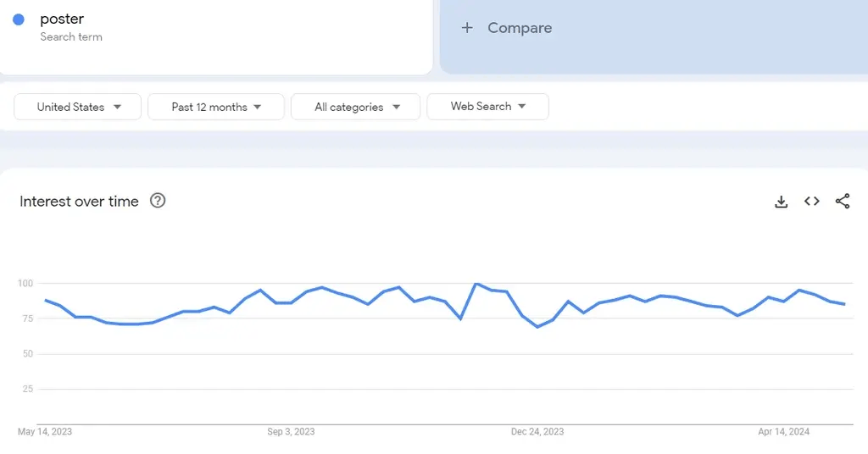The image size is (868, 454).
Task: Click the May 14, 2023 axis label
Action: 45,432
